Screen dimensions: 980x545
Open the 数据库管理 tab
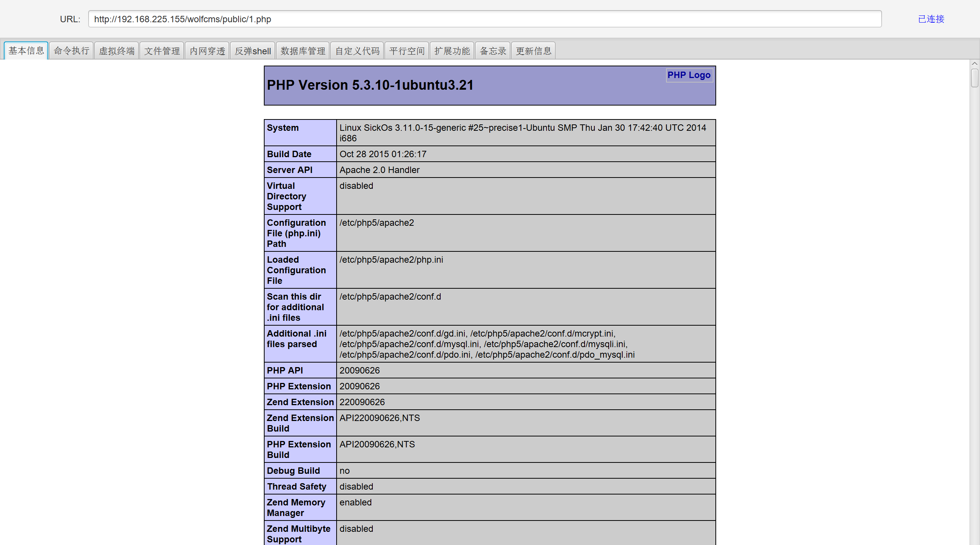coord(303,51)
